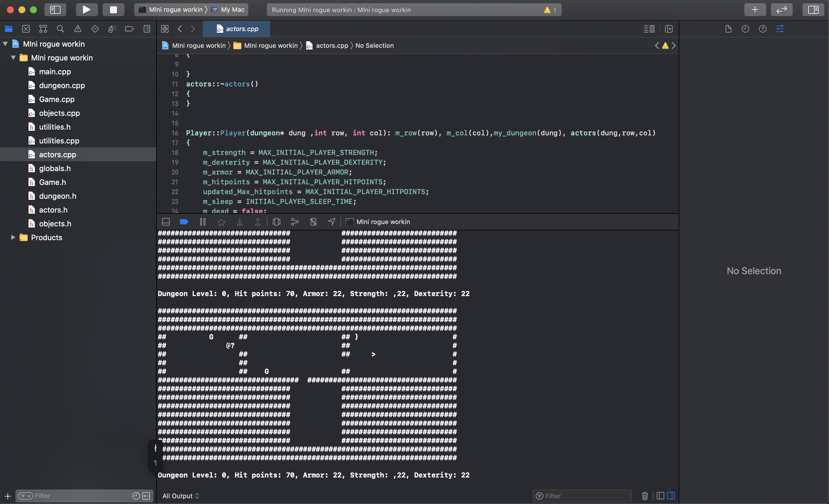This screenshot has width=829, height=504.
Task: Show the History inspector
Action: 745,29
